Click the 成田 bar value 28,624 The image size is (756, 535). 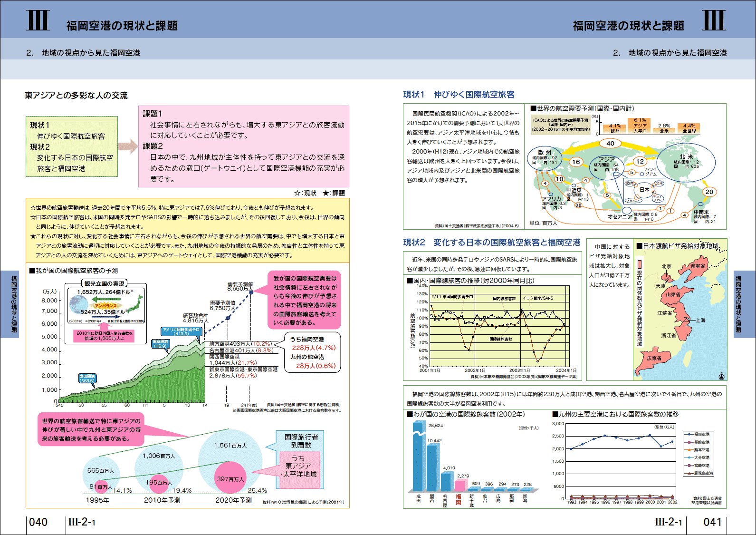pyautogui.click(x=435, y=426)
